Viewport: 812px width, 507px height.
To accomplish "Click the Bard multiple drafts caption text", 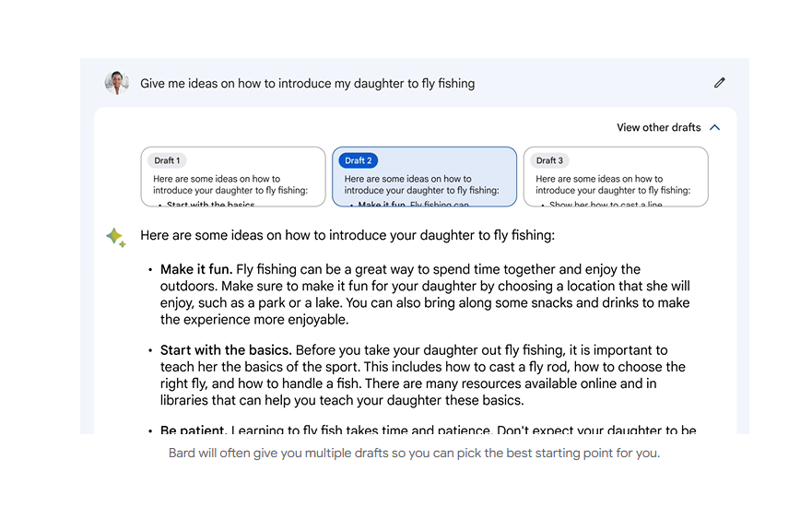I will [x=414, y=454].
